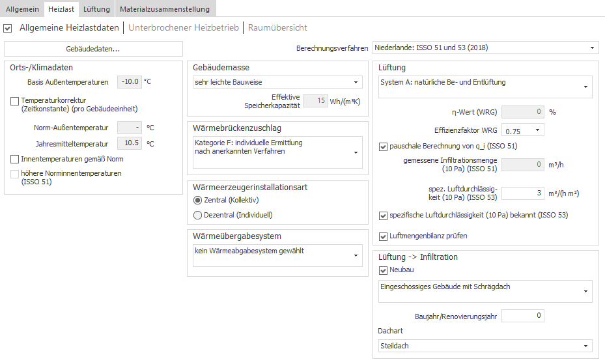Click the Gebäudedaten... button
The width and height of the screenshot is (605, 364).
point(93,49)
